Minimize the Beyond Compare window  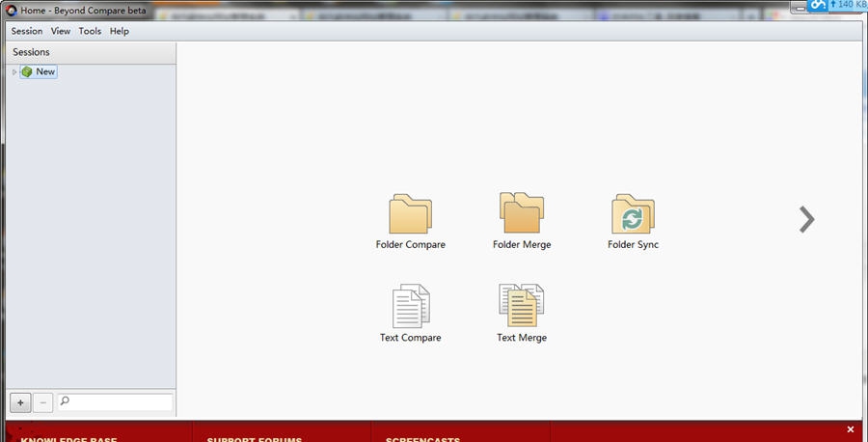coord(800,8)
